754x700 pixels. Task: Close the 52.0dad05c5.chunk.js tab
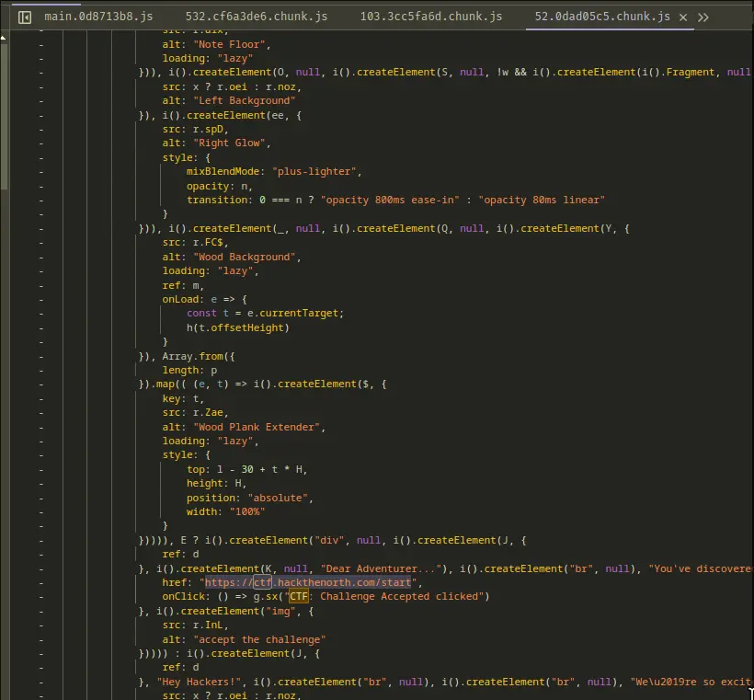(681, 17)
